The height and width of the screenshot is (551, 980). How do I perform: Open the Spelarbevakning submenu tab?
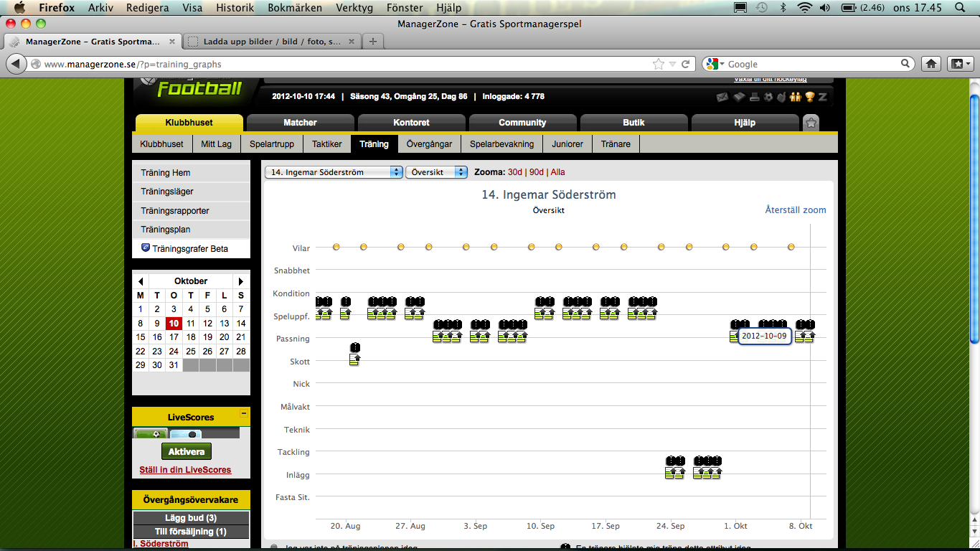[502, 144]
